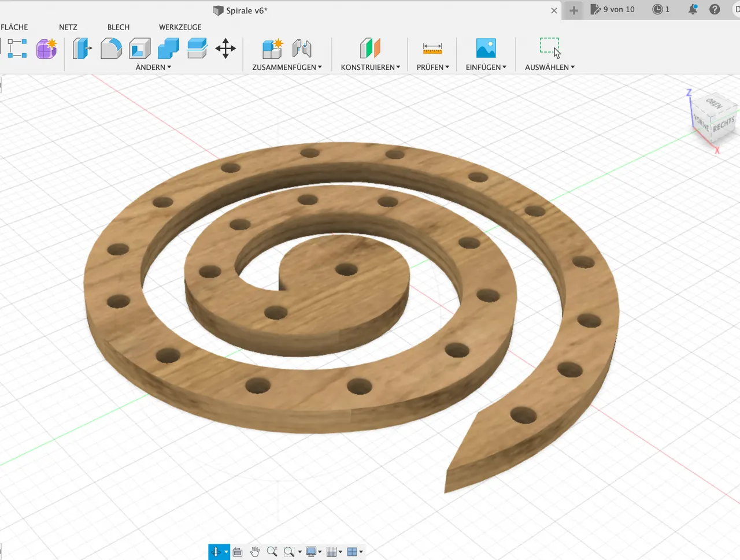Screen dimensions: 740x560
Task: Open the Orbit tool dropdown arrow
Action: (226, 552)
